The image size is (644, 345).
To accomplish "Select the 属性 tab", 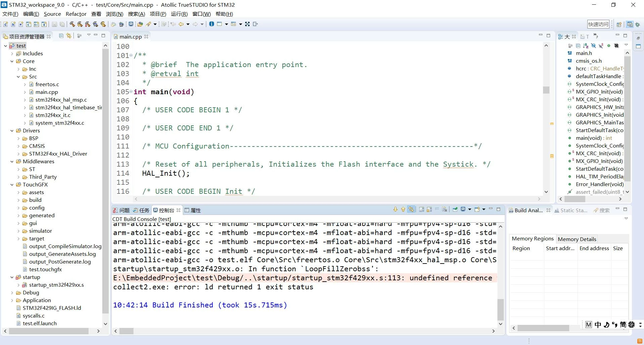I will (193, 210).
